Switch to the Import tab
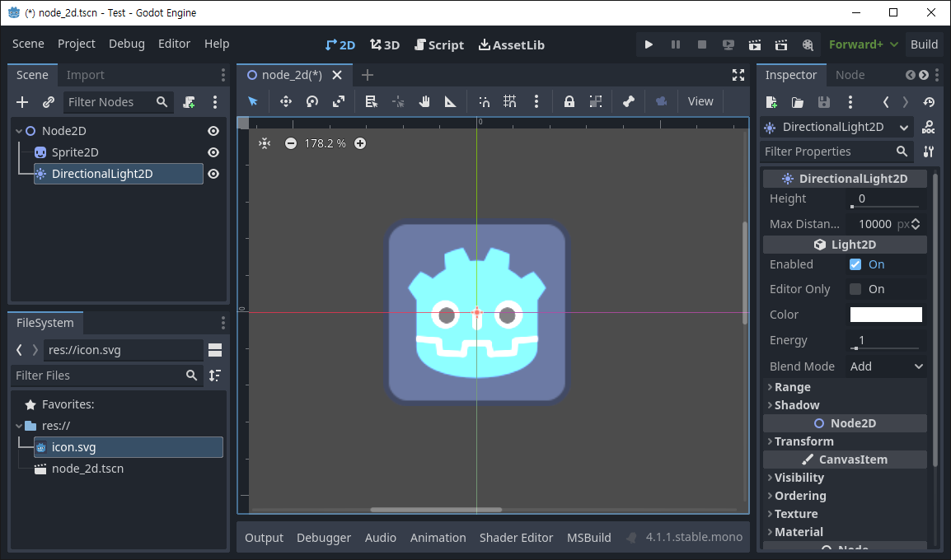Screen dimensions: 951x560 [x=85, y=75]
